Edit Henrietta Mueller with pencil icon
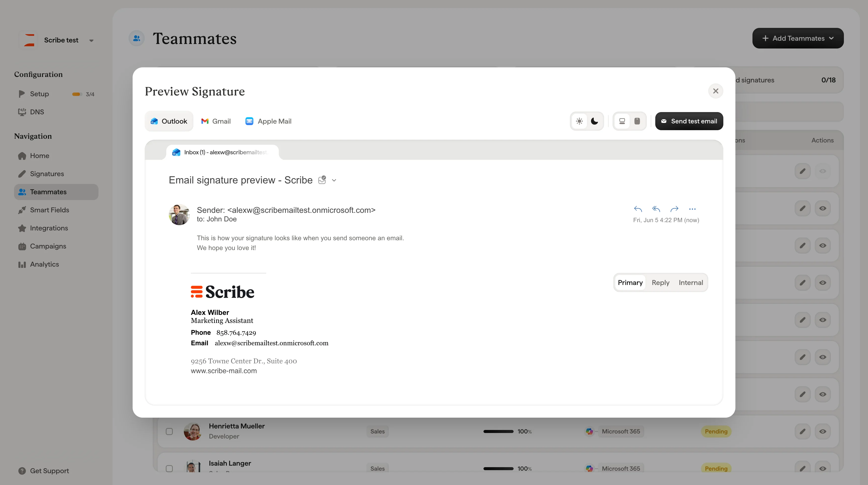 pyautogui.click(x=803, y=431)
